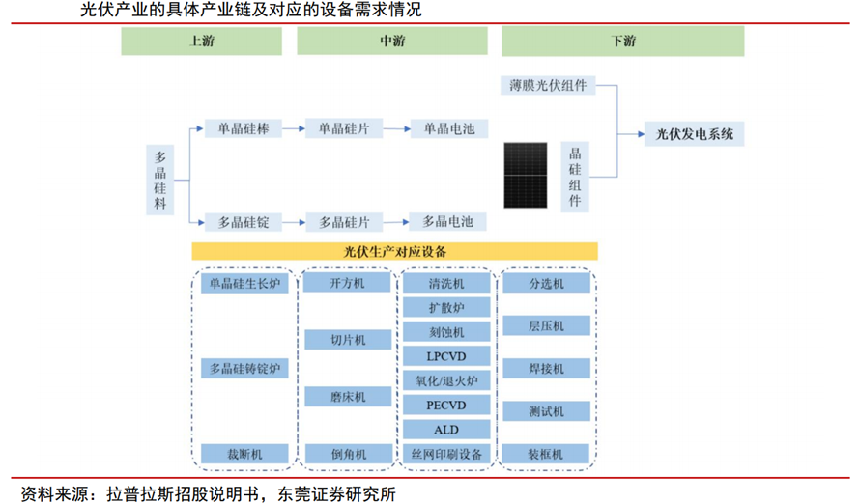
Task: Click the solar panel image
Action: [527, 176]
